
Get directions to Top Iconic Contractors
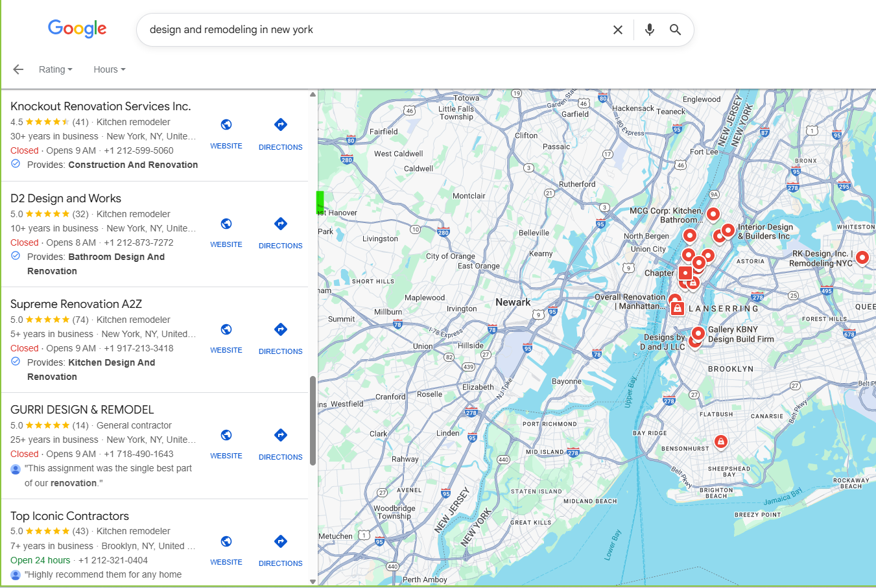pos(281,541)
